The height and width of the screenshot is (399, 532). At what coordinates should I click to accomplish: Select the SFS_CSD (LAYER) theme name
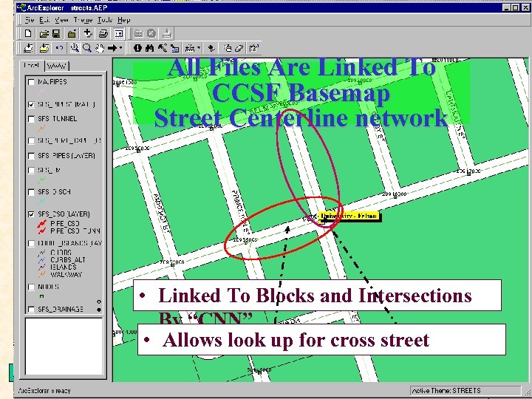click(x=64, y=214)
